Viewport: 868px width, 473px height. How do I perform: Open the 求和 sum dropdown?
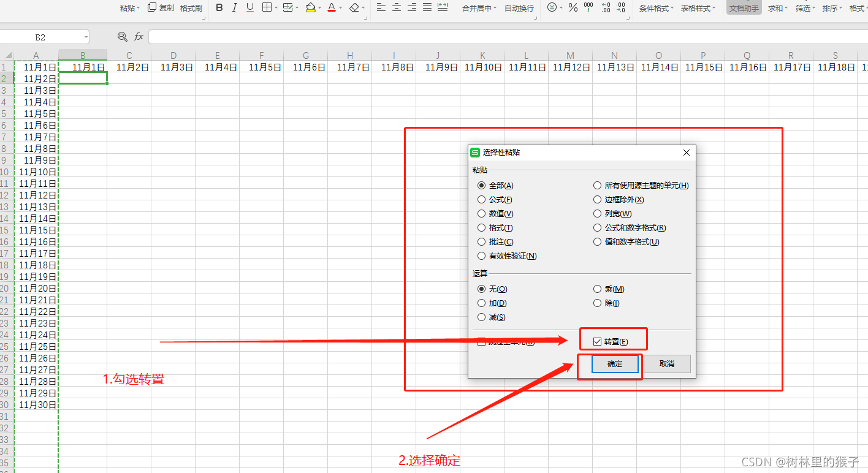(779, 8)
